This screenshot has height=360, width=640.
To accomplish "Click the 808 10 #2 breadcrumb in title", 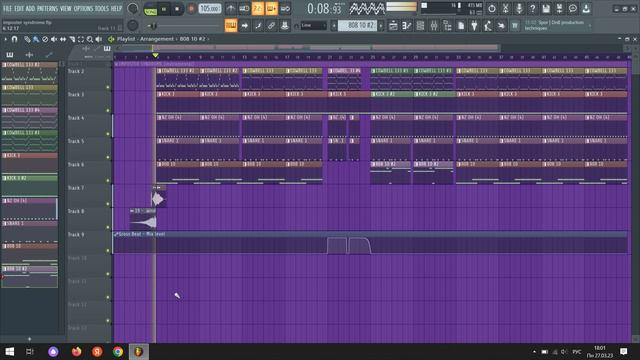I will click(x=192, y=39).
